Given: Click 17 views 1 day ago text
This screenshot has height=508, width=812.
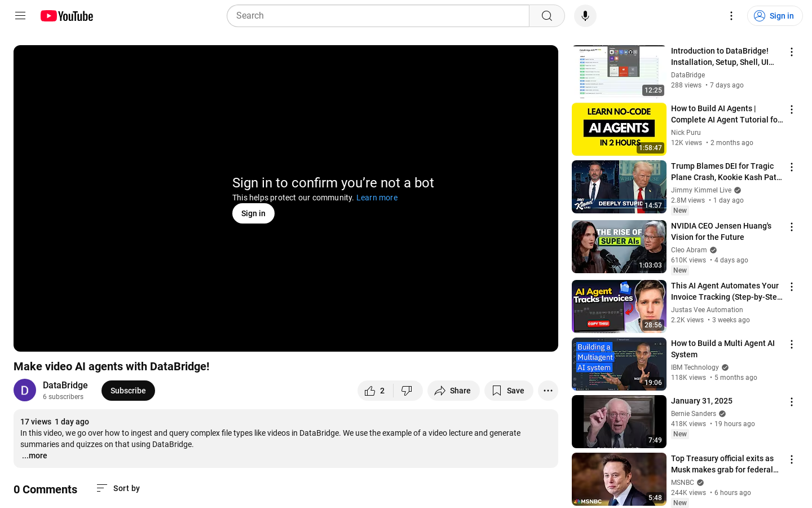Looking at the screenshot, I should [55, 422].
